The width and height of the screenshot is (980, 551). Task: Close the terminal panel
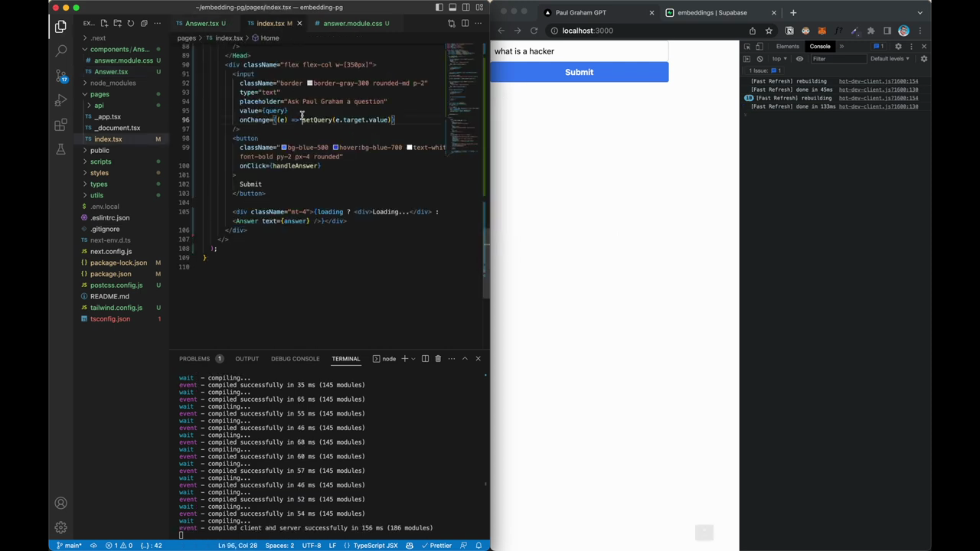point(478,358)
